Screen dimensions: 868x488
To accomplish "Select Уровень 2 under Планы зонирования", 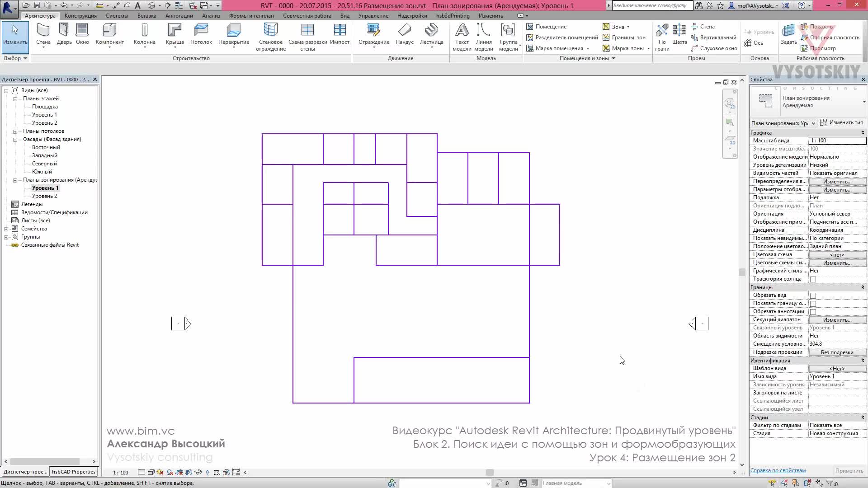I will pos(44,196).
